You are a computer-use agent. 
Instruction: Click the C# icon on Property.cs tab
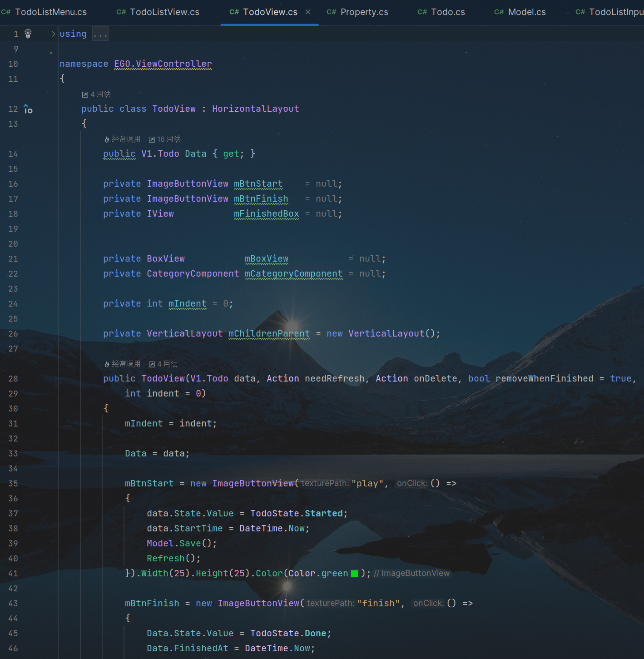pos(331,12)
